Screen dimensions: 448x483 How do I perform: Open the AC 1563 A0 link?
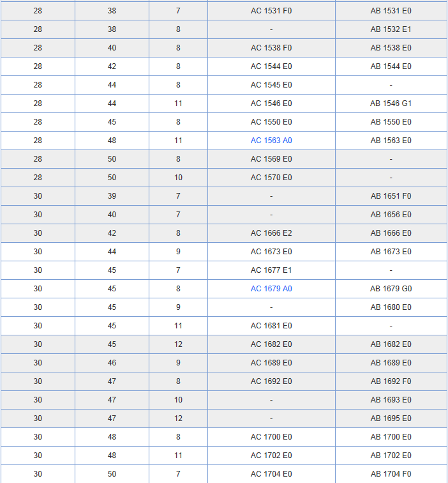[x=271, y=141]
